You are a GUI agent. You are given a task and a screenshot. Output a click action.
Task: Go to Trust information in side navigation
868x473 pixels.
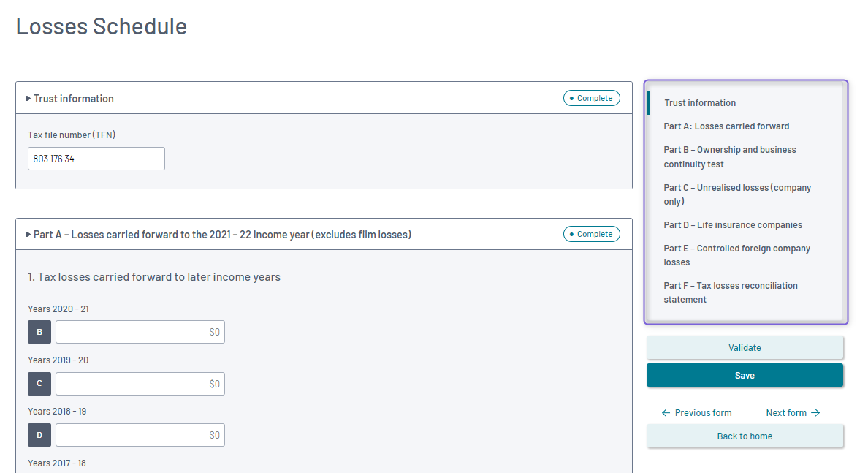tap(700, 103)
